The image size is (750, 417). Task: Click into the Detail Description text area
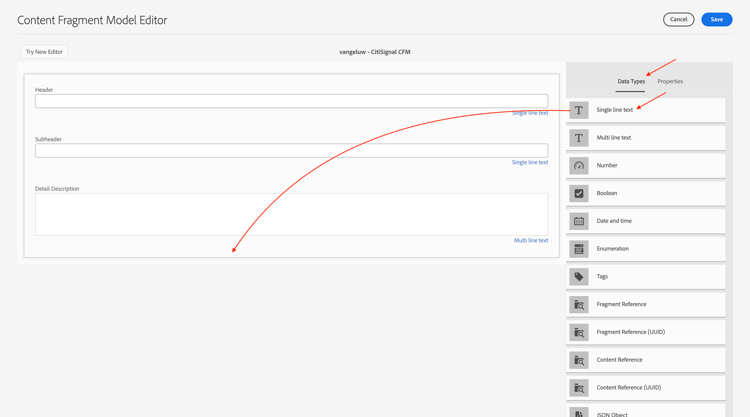[x=291, y=214]
